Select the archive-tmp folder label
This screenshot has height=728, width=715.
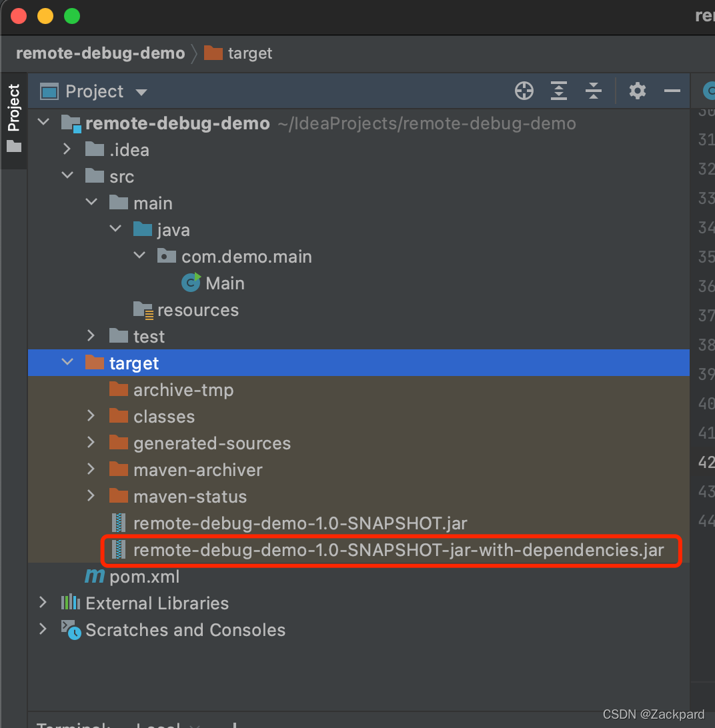coord(183,390)
